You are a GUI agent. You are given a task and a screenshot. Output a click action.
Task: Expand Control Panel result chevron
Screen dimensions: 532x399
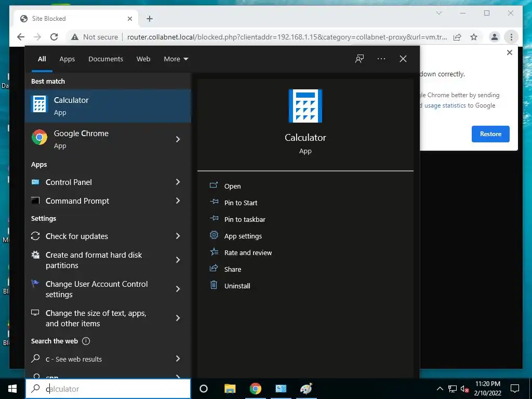pyautogui.click(x=178, y=182)
